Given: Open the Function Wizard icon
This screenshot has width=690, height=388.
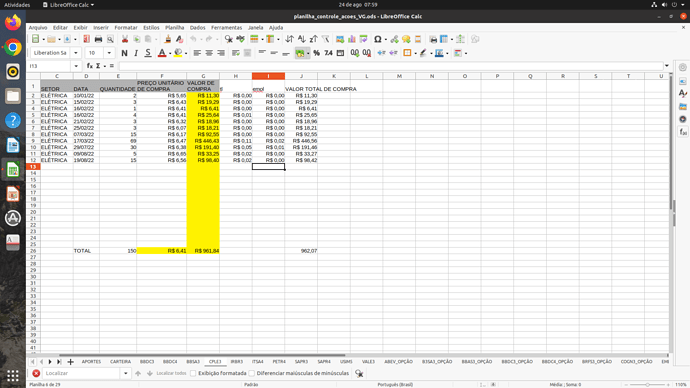Looking at the screenshot, I should click(89, 66).
